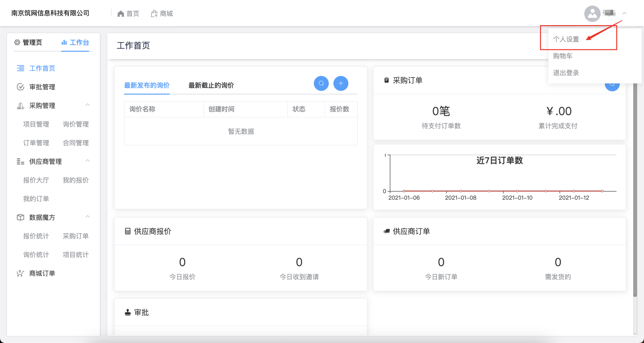Switch to the 管理页 tab
This screenshot has height=343, width=644.
[28, 43]
